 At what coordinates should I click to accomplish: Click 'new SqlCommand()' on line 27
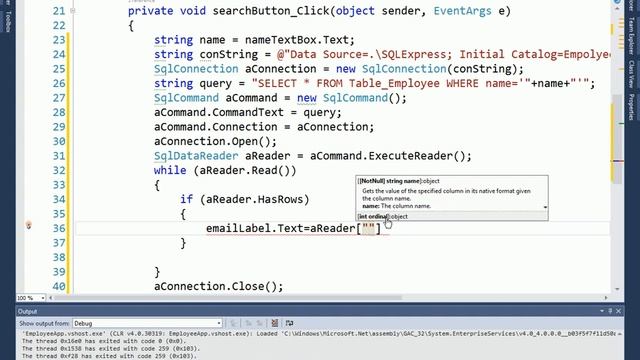click(348, 98)
